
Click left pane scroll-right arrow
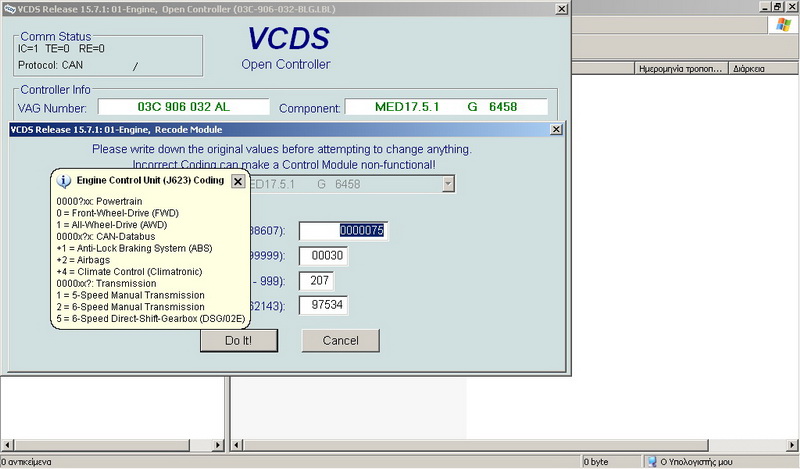click(218, 445)
